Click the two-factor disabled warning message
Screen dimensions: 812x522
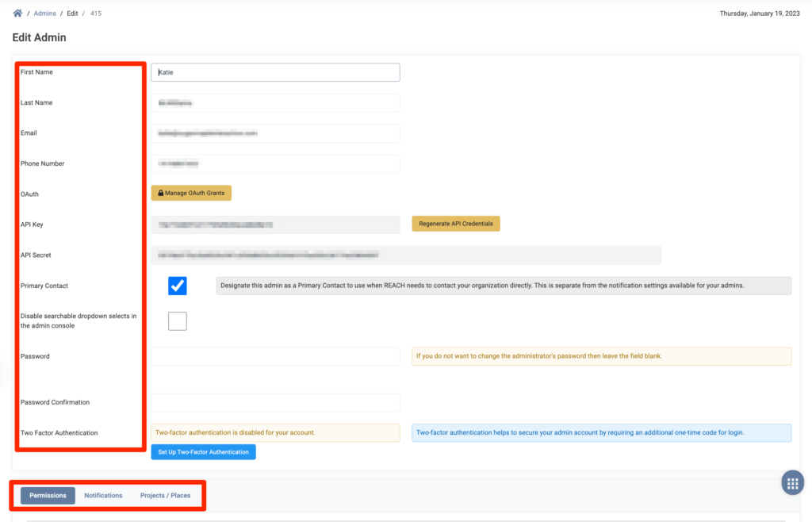[x=275, y=433]
